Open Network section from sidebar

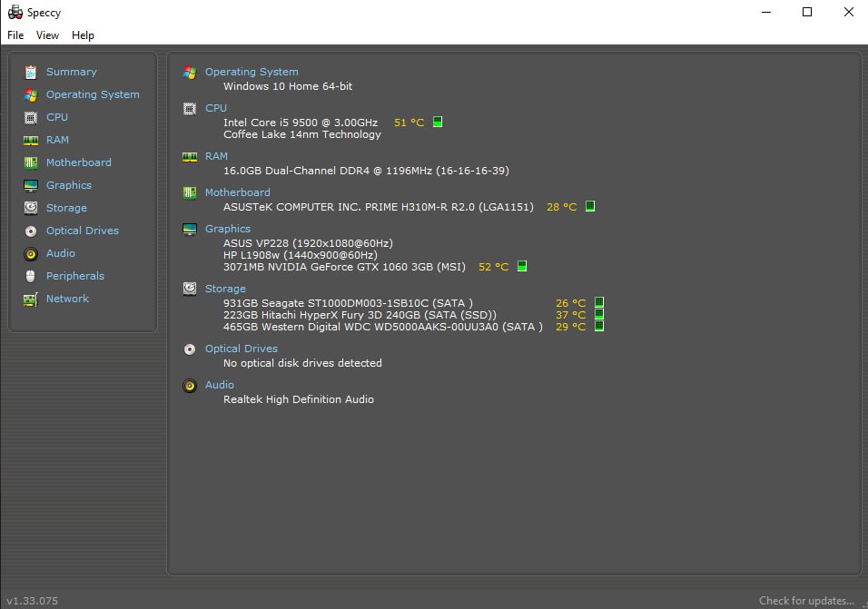click(67, 299)
